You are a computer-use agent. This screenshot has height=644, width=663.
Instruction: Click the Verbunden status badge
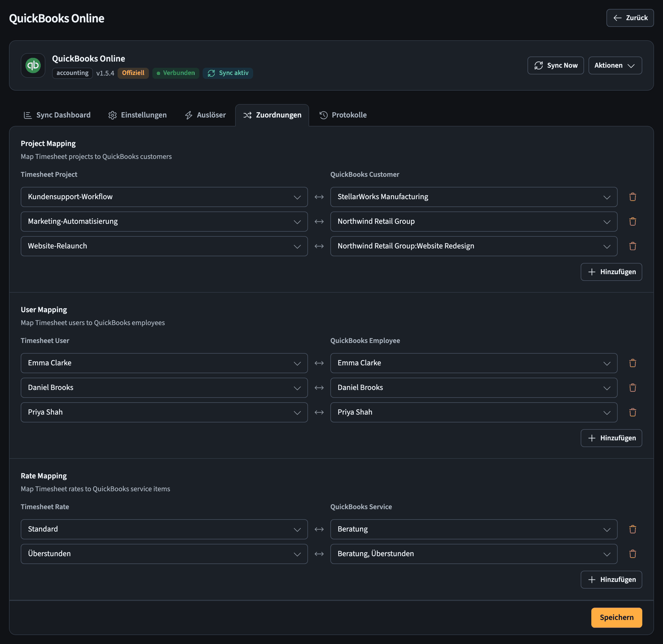176,73
